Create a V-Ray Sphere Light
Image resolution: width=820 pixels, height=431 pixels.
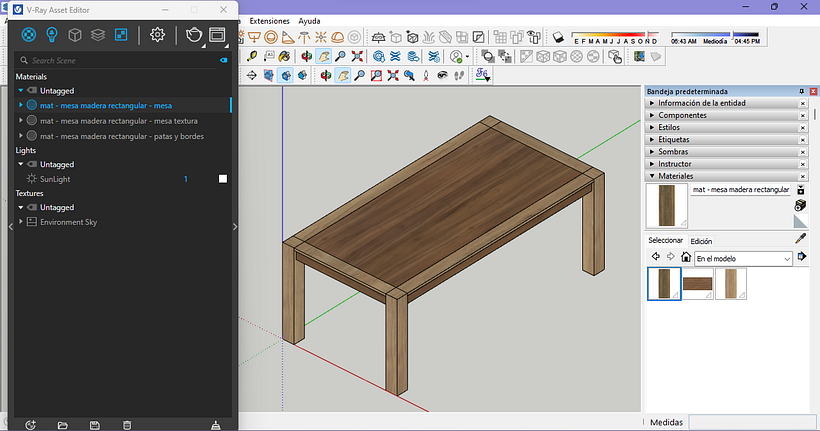(x=271, y=37)
